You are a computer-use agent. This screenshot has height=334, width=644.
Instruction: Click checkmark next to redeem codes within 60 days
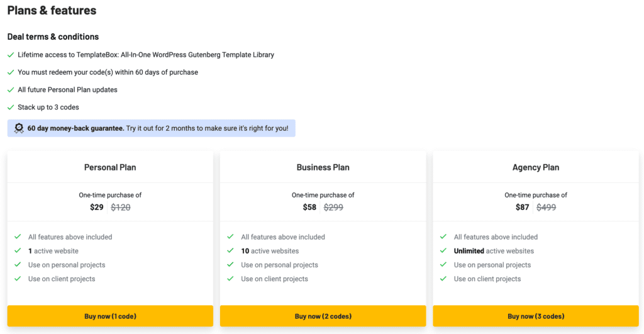click(x=11, y=72)
